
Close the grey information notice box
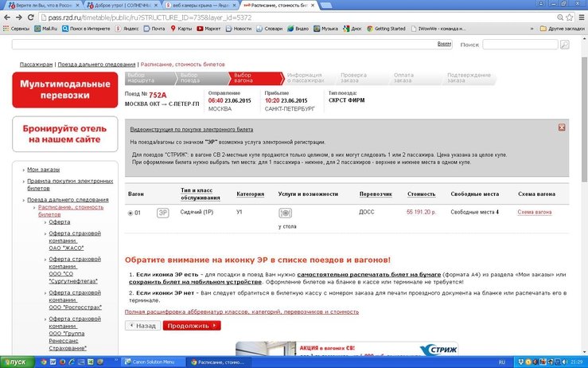pos(562,127)
